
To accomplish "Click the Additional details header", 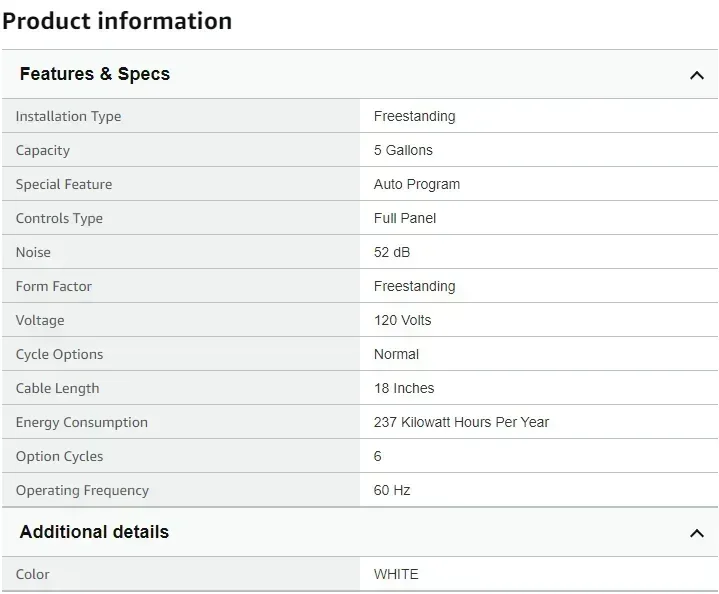I will pyautogui.click(x=94, y=532).
